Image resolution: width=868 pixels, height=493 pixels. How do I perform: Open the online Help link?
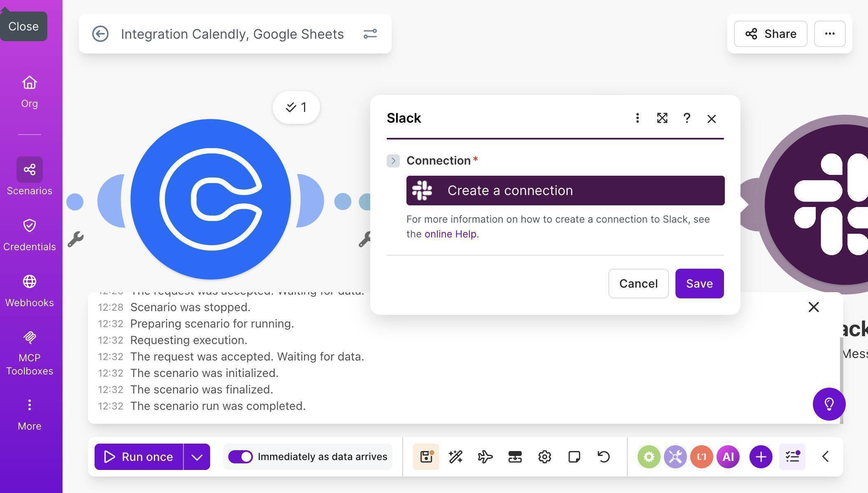450,234
